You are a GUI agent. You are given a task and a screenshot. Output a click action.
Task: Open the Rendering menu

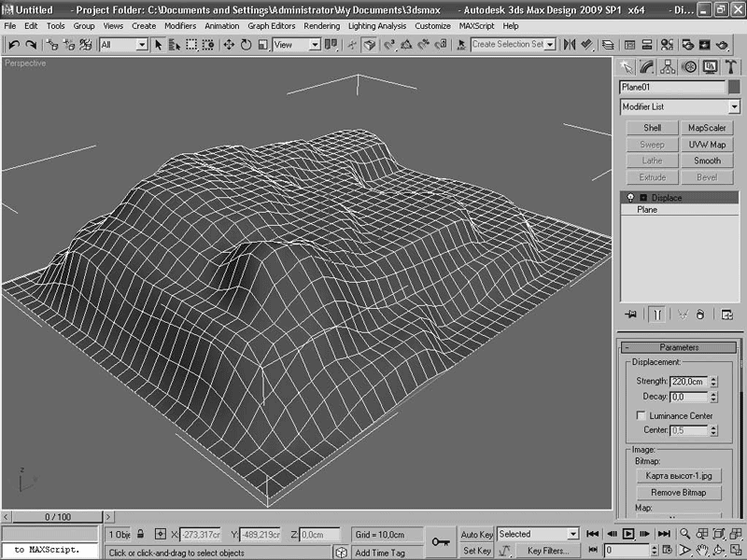(x=321, y=26)
